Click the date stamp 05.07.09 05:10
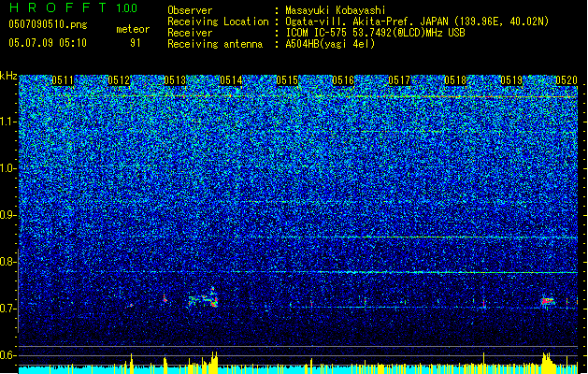Image resolution: width=588 pixels, height=374 pixels. 48,43
